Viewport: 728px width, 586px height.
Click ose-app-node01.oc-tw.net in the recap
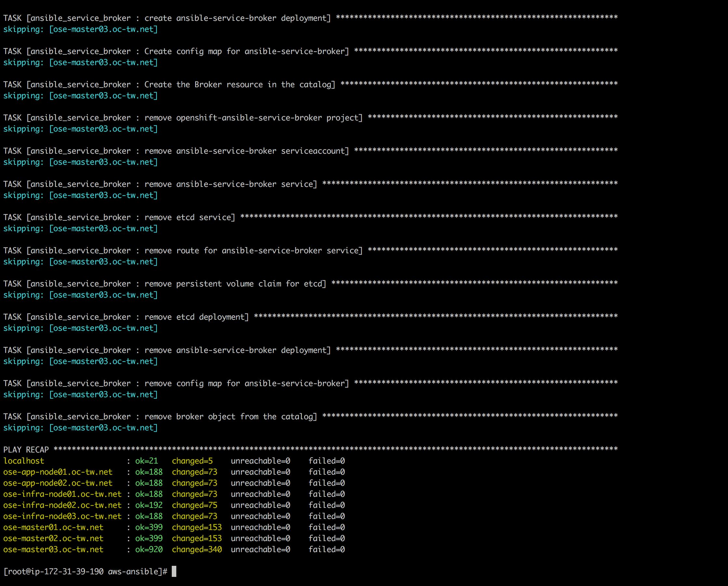click(x=58, y=472)
